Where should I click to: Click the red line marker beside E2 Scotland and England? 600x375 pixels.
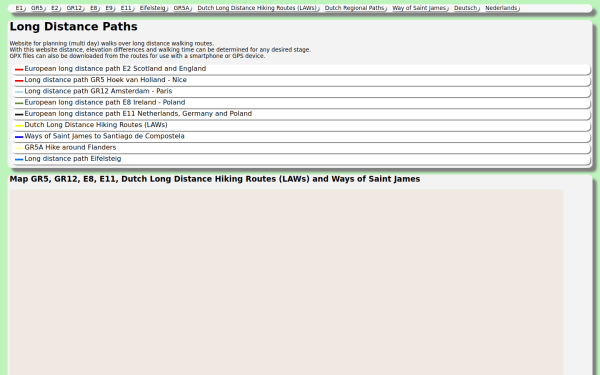pos(19,69)
